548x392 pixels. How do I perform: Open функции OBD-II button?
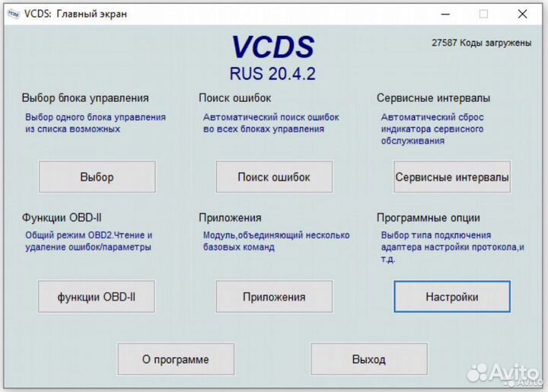pos(97,297)
